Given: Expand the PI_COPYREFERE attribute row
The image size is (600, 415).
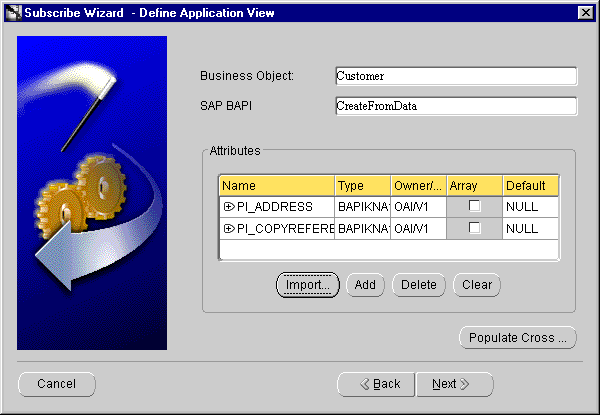Looking at the screenshot, I should (229, 229).
